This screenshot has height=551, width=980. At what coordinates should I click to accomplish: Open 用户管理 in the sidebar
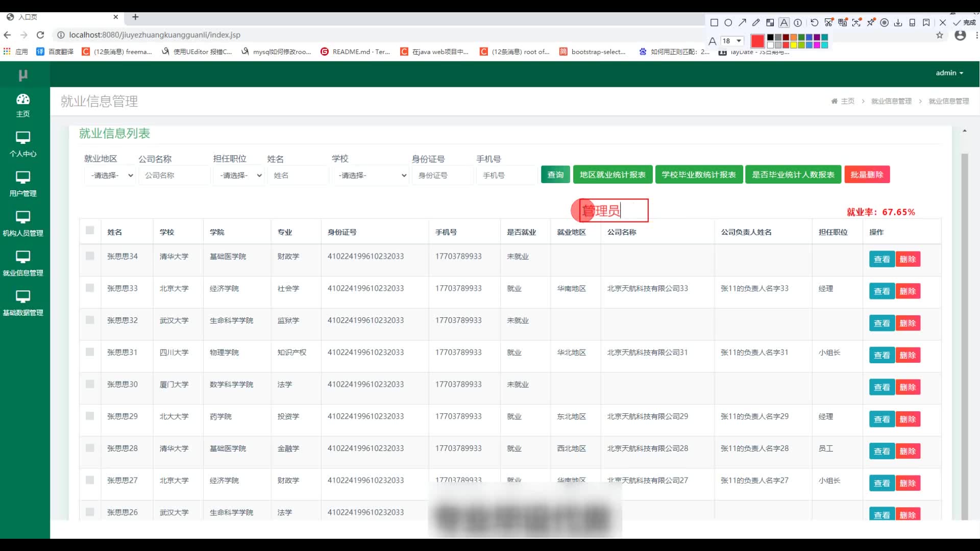pos(23,185)
